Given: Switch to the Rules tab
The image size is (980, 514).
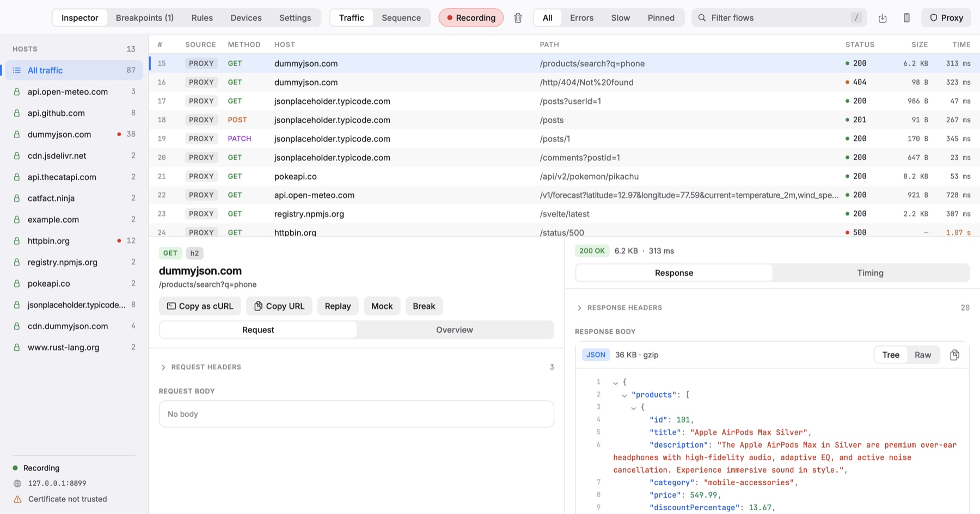Looking at the screenshot, I should tap(202, 18).
